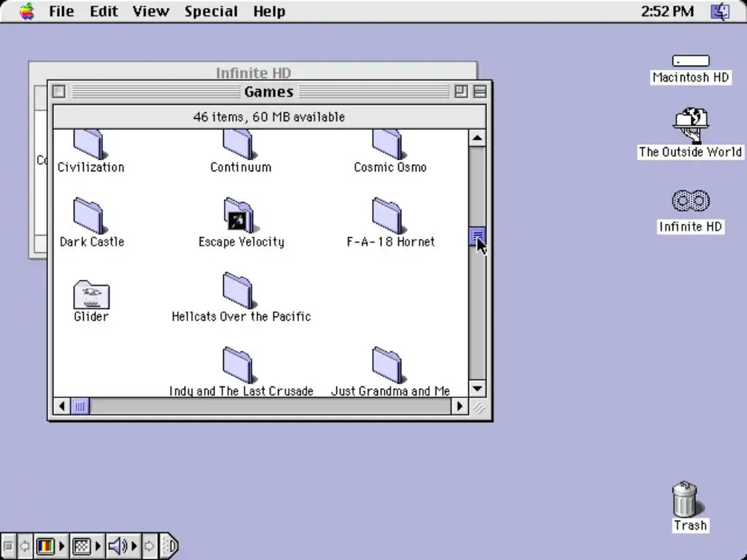Expand the resolution strip pop-up arrow
The height and width of the screenshot is (560, 747).
click(98, 545)
